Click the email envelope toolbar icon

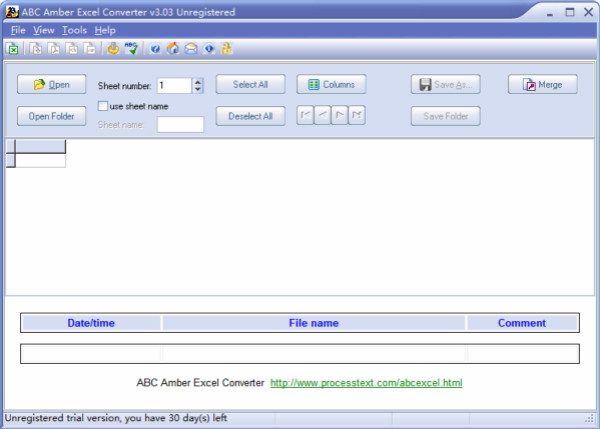pos(190,48)
